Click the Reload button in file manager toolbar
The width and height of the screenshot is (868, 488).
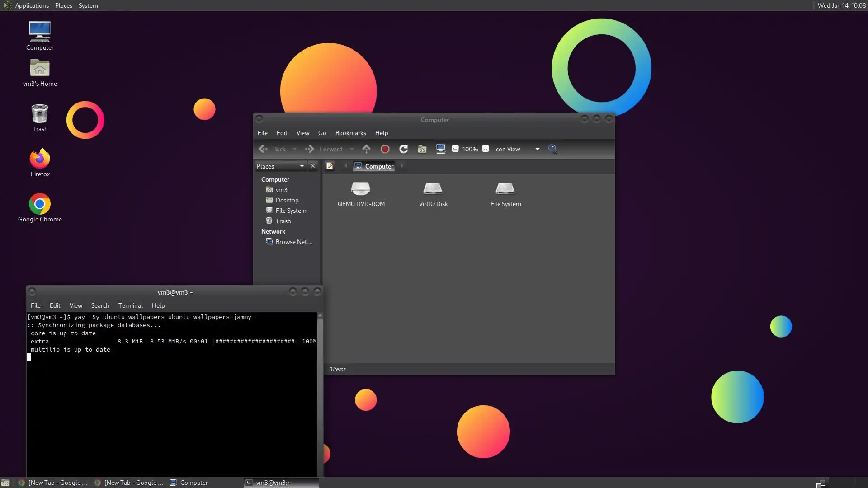coord(404,149)
